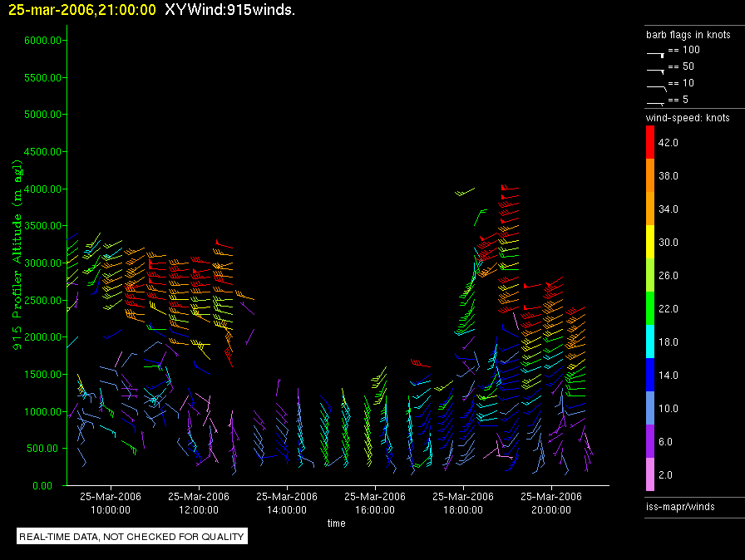Image resolution: width=745 pixels, height=560 pixels.
Task: Click the 18:00:00 time axis label
Action: pyautogui.click(x=463, y=510)
